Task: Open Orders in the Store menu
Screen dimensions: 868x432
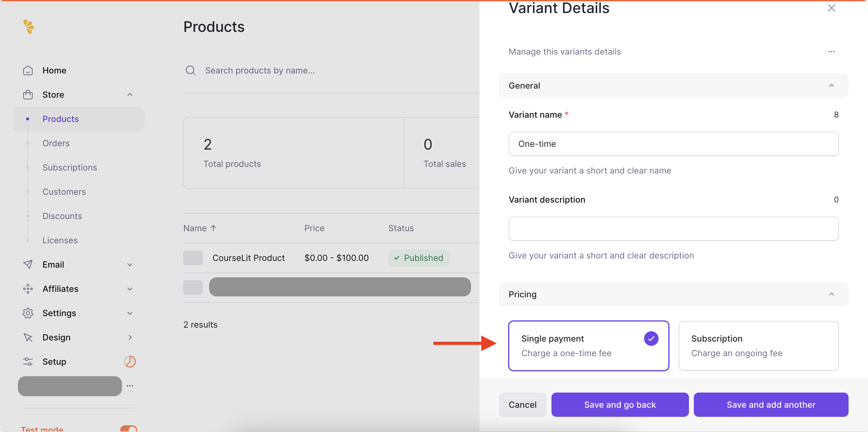Action: click(x=56, y=143)
